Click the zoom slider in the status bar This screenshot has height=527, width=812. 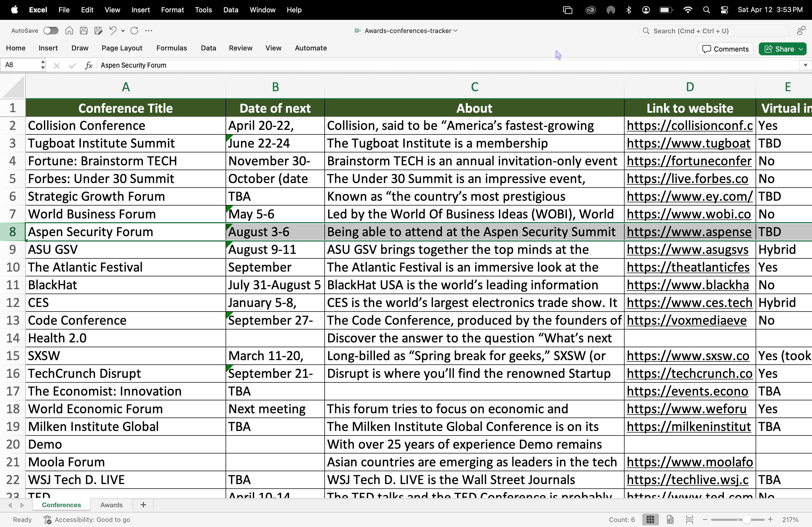click(x=746, y=519)
